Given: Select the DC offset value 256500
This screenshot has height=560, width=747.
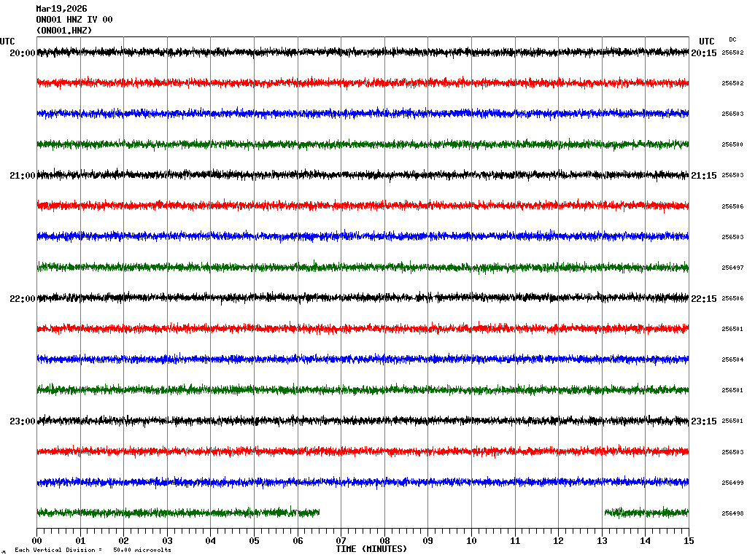Looking at the screenshot, I should click(732, 145).
